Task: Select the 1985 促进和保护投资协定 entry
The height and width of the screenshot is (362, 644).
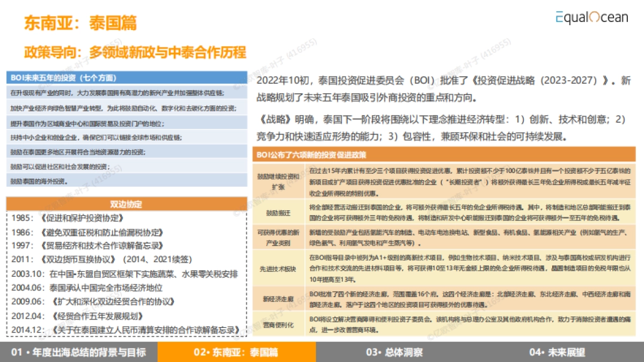Action: point(70,217)
